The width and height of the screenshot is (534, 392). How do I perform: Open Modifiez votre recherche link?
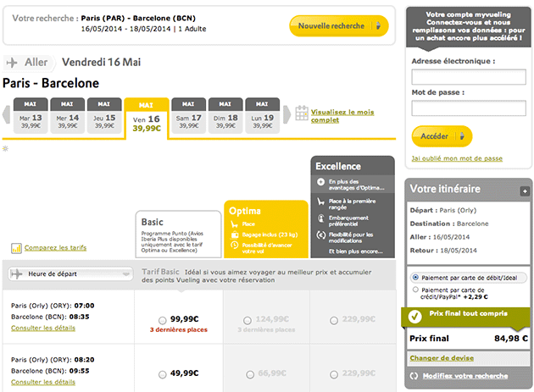(465, 376)
